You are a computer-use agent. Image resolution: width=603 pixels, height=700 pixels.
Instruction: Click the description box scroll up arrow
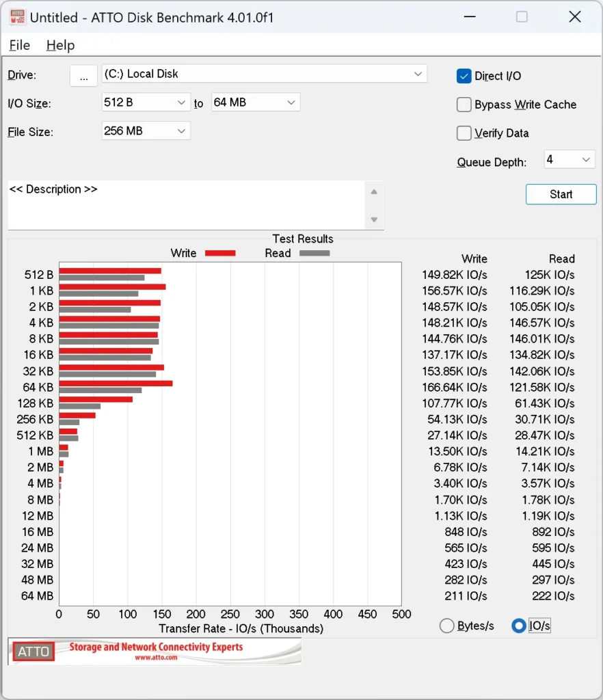coord(374,191)
